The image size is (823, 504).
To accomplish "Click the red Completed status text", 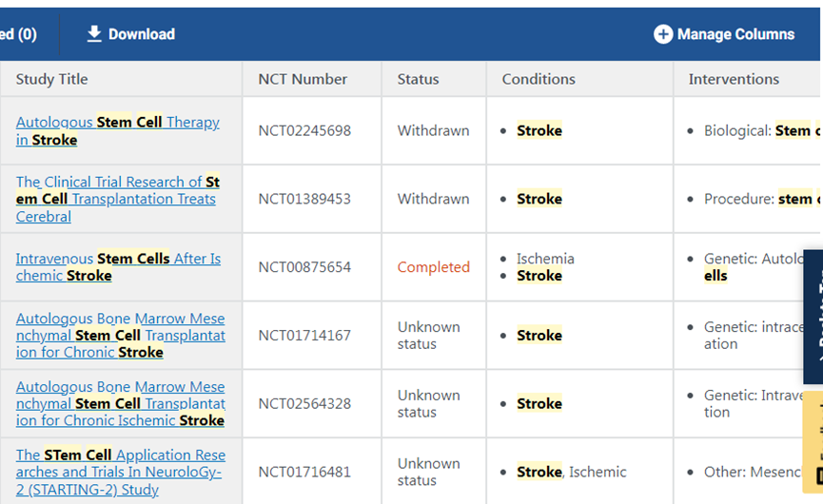I will pos(433,267).
